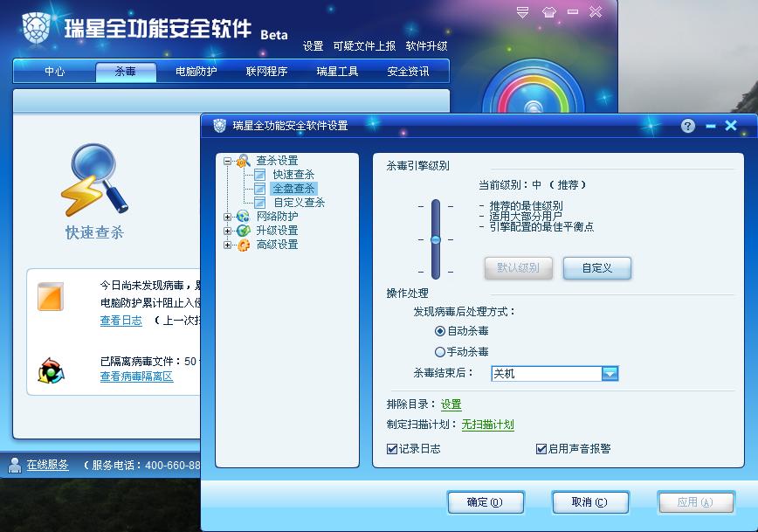Click the quarantine recycle icon

(x=52, y=371)
